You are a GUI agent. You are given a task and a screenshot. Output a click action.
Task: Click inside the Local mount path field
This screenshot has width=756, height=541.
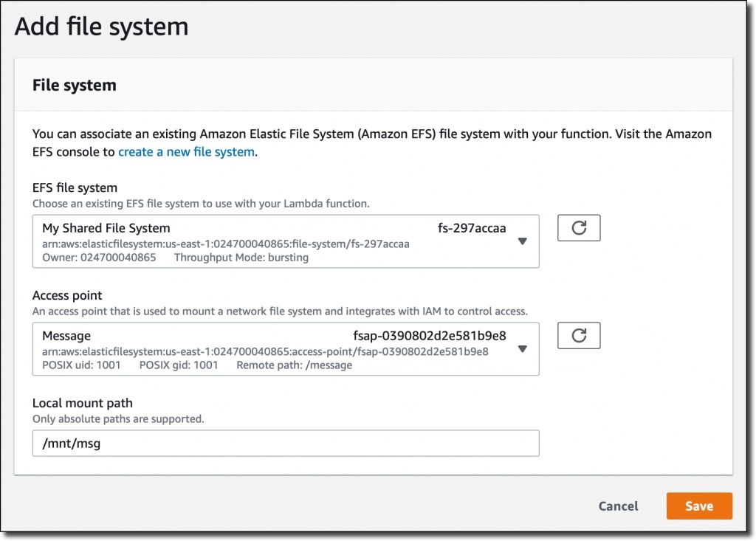coord(286,443)
